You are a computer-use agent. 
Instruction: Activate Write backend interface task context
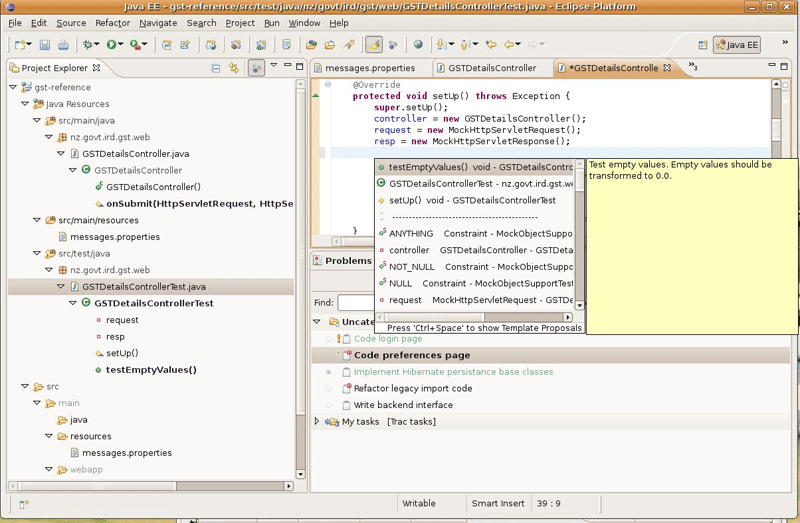click(x=329, y=405)
